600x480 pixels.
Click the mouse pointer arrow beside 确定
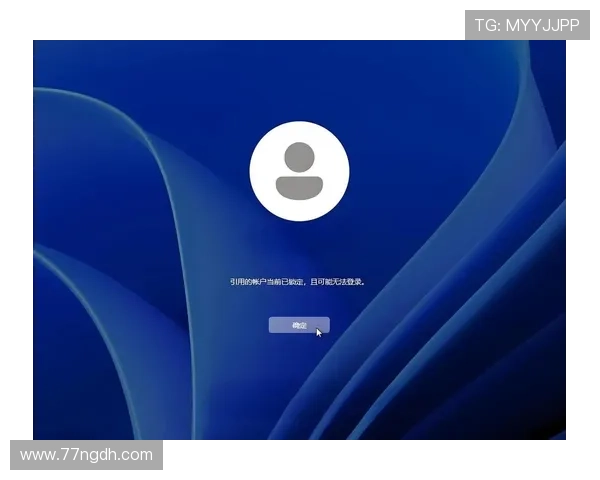[x=319, y=332]
